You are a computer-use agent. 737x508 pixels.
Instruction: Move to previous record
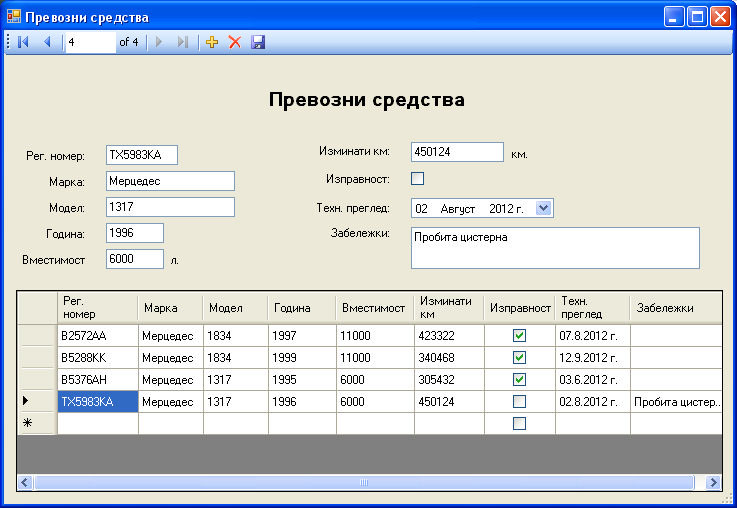(x=47, y=42)
